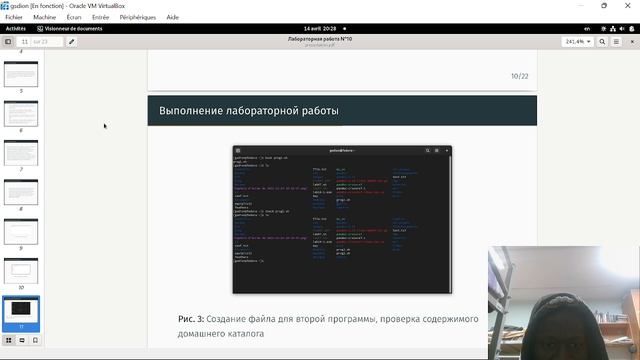Click the caption text Рис. 3
Image resolution: width=640 pixels, height=360 pixels.
191,319
